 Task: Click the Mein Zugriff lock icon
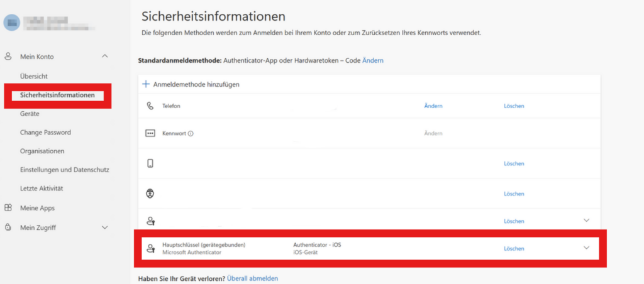pos(8,227)
